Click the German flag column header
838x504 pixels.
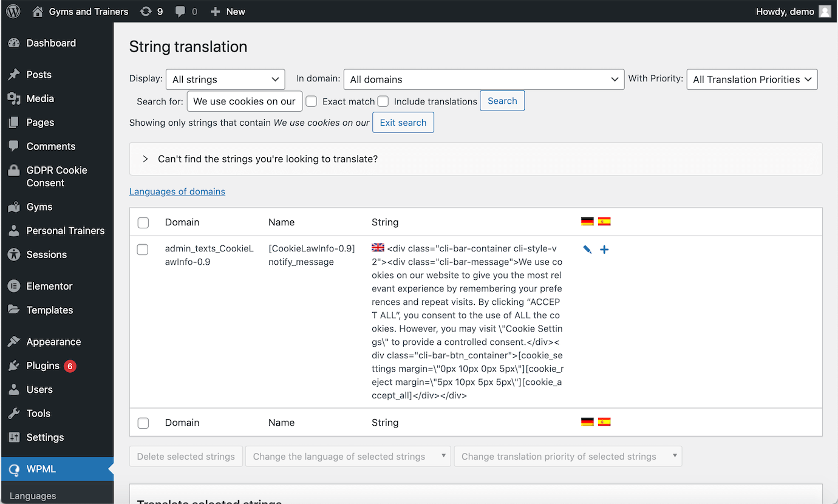tap(587, 221)
